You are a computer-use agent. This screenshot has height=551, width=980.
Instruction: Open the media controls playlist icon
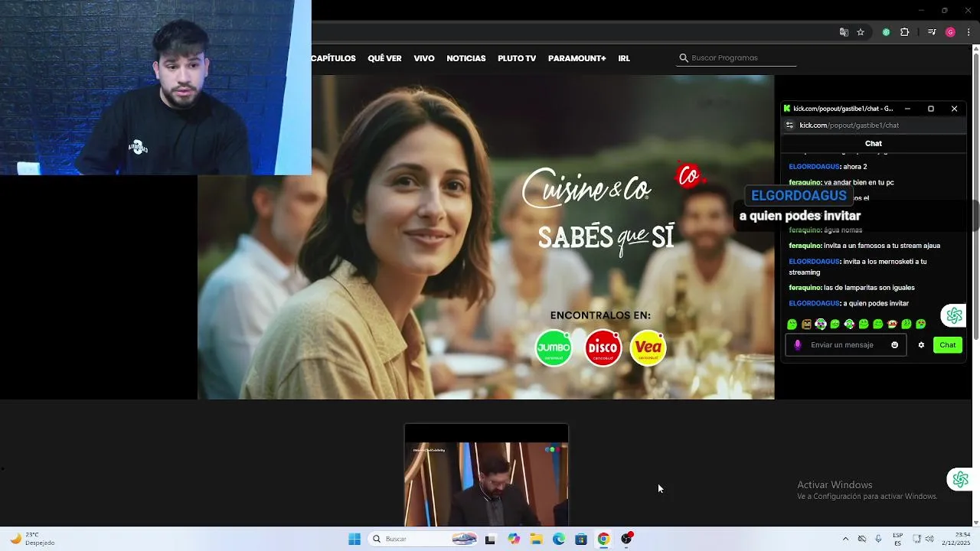[x=932, y=32]
